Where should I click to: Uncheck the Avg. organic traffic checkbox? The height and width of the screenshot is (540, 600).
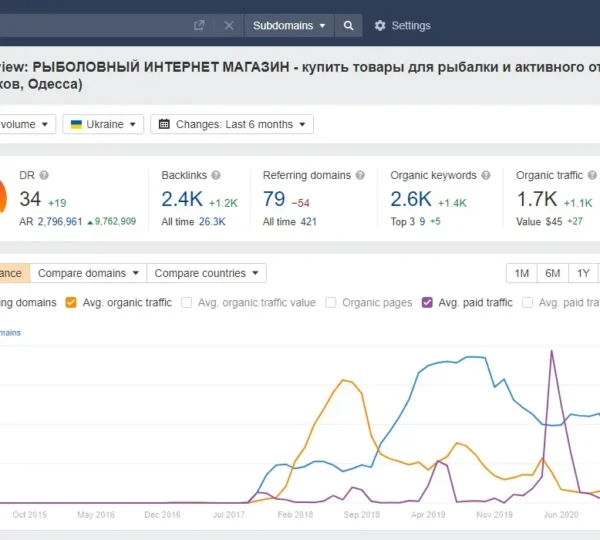click(x=71, y=303)
